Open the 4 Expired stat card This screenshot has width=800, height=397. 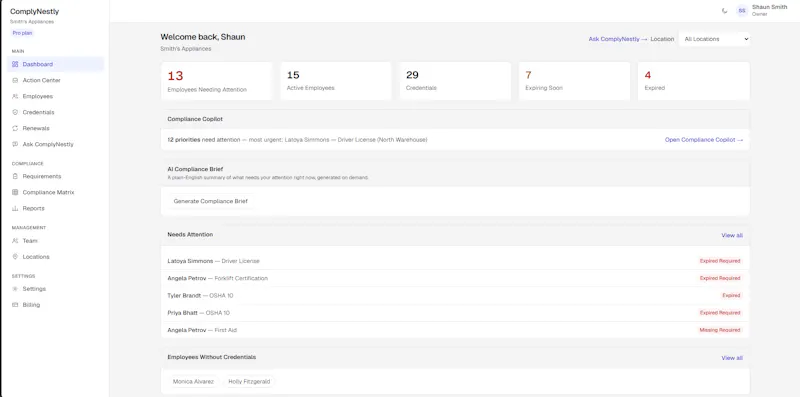[x=694, y=81]
